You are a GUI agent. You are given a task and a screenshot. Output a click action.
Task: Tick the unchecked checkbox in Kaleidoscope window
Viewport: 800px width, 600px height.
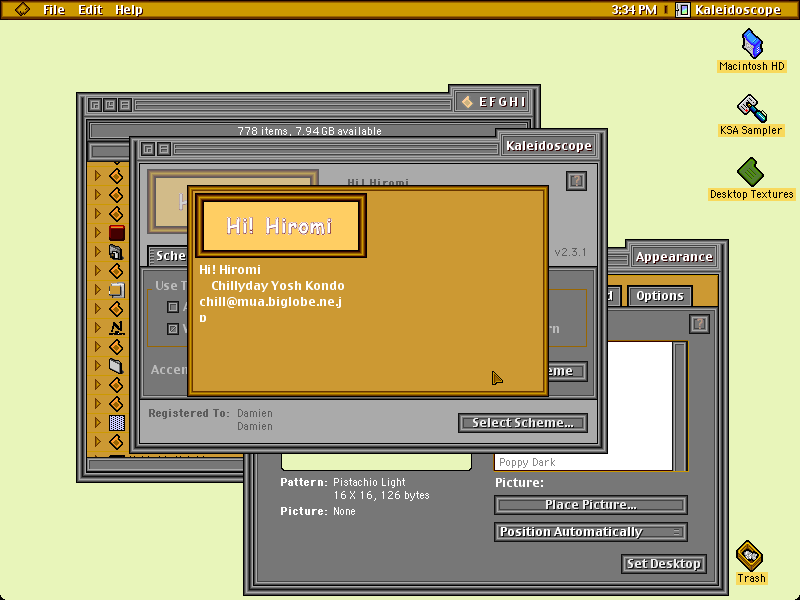point(173,307)
